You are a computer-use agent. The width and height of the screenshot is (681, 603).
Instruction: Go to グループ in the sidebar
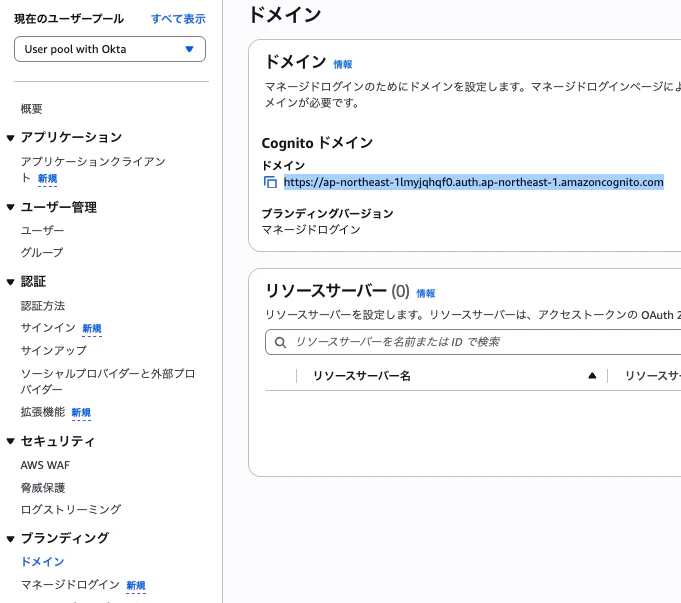[42, 252]
